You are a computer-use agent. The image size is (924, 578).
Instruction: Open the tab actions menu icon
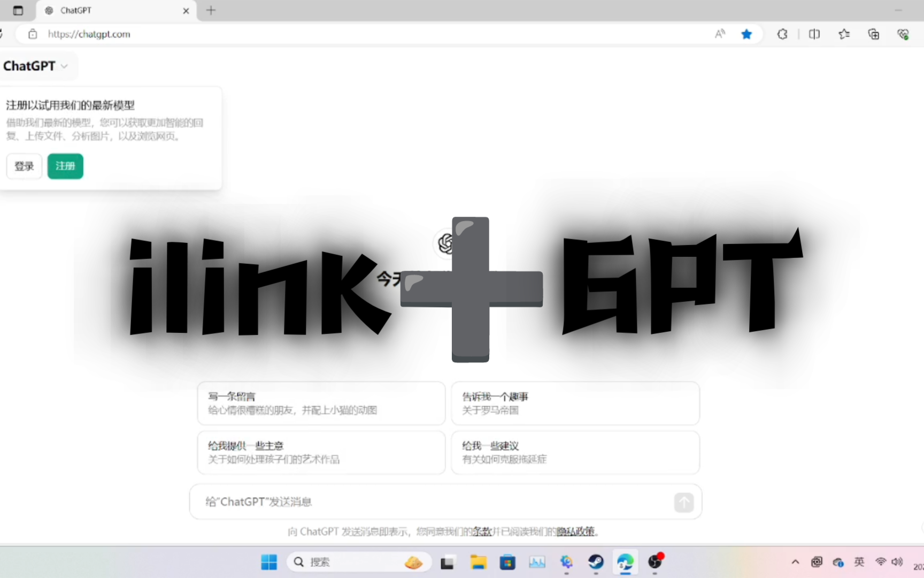point(18,10)
